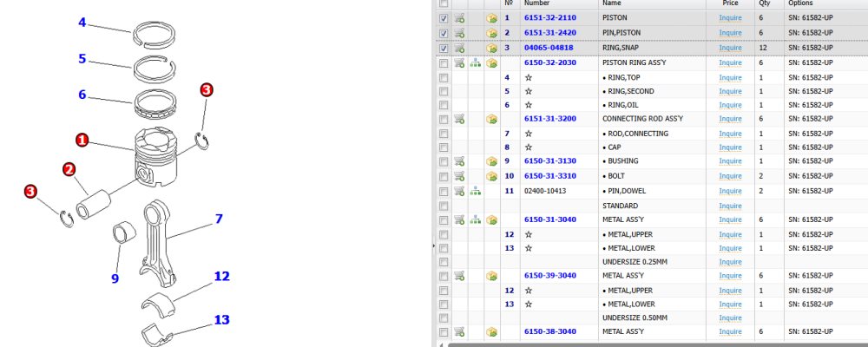Viewport: 868px width, 347px height.
Task: Check the BOLT row checkbox
Action: pos(444,177)
